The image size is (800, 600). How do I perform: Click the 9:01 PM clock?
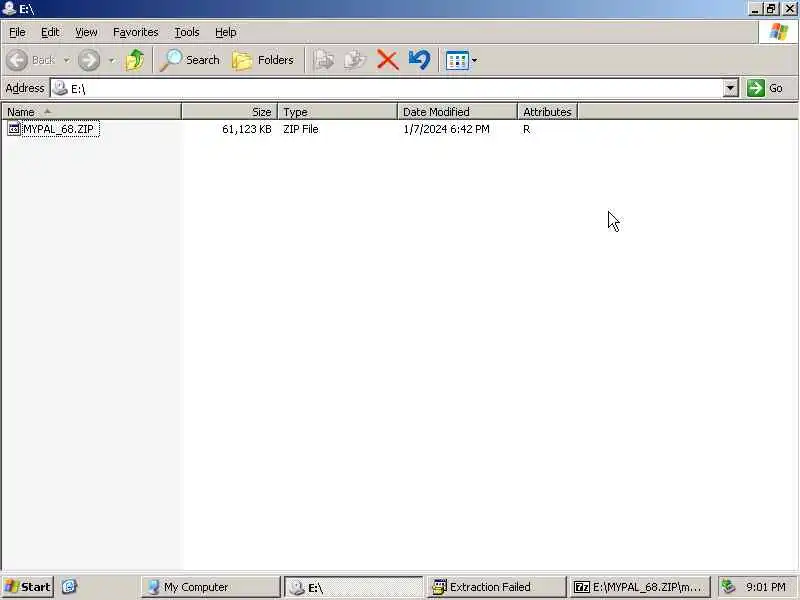tap(765, 587)
